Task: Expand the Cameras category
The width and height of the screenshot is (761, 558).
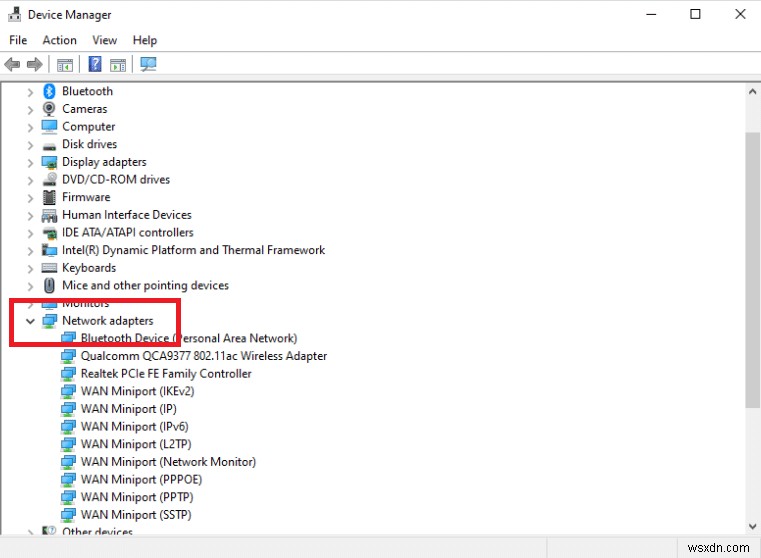Action: [30, 110]
